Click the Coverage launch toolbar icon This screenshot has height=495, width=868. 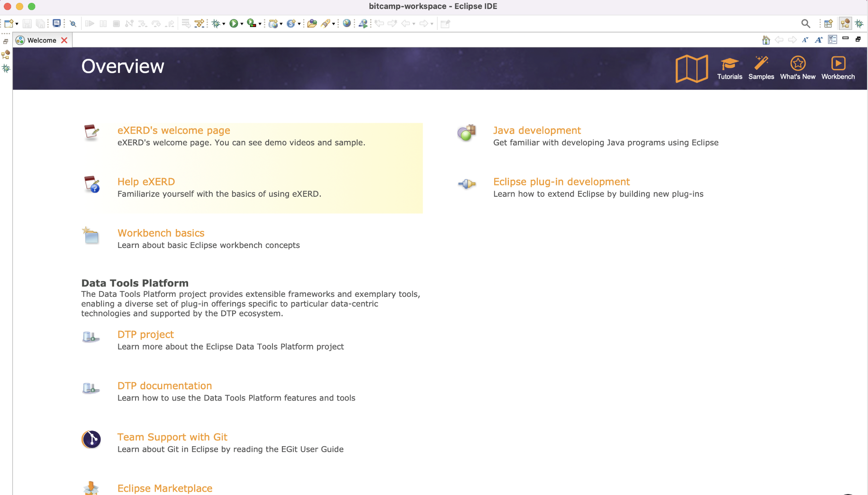(x=252, y=23)
